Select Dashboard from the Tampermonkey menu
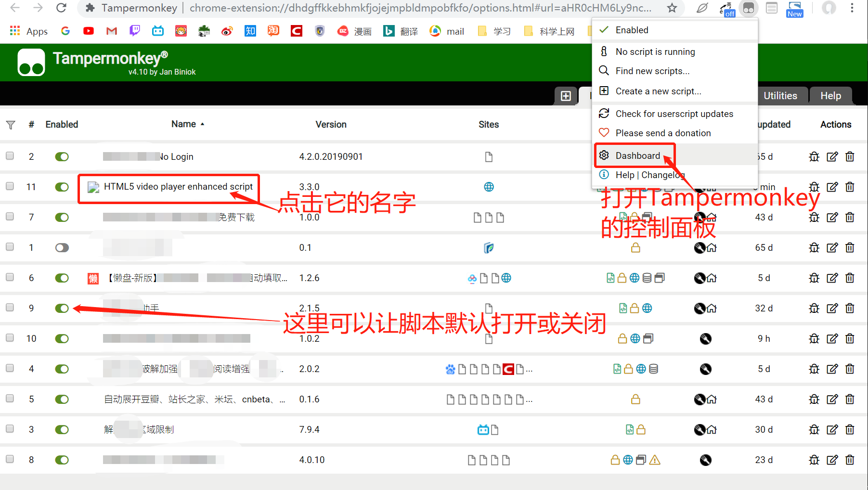 pos(637,155)
